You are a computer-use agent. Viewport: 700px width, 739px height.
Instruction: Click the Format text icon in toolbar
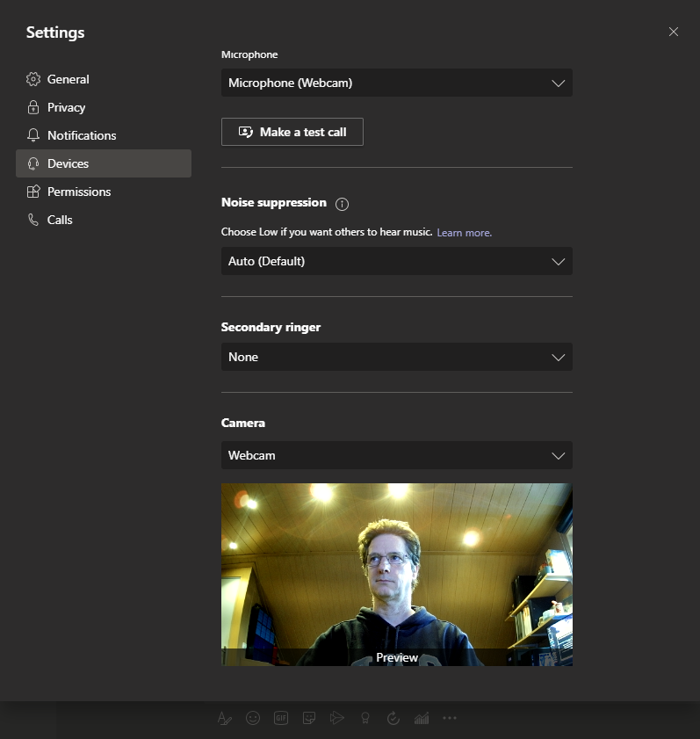pyautogui.click(x=225, y=718)
